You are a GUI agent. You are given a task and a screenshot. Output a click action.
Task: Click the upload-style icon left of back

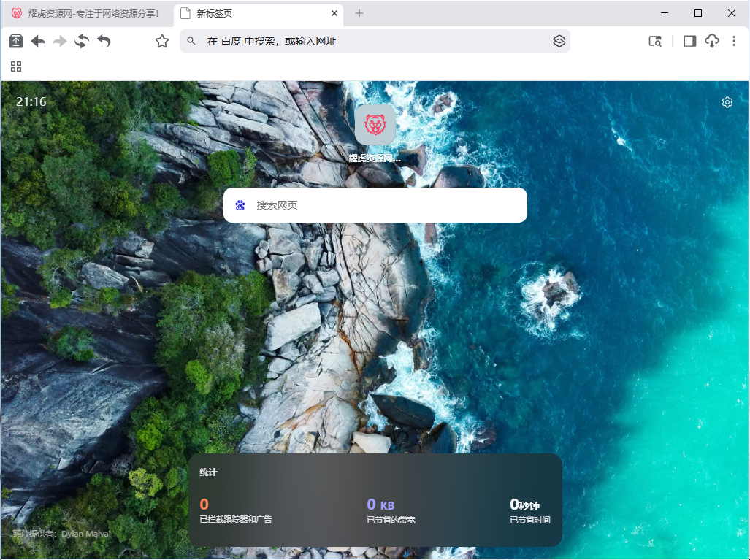(16, 42)
